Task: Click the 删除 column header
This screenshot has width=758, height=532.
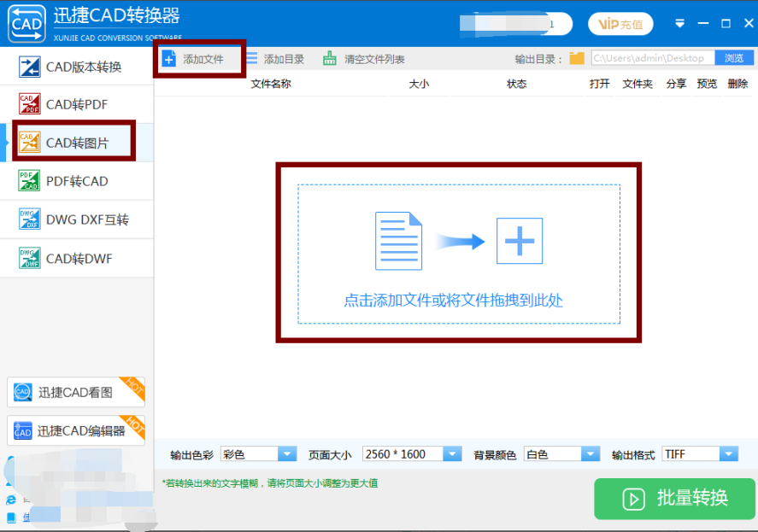Action: coord(737,84)
